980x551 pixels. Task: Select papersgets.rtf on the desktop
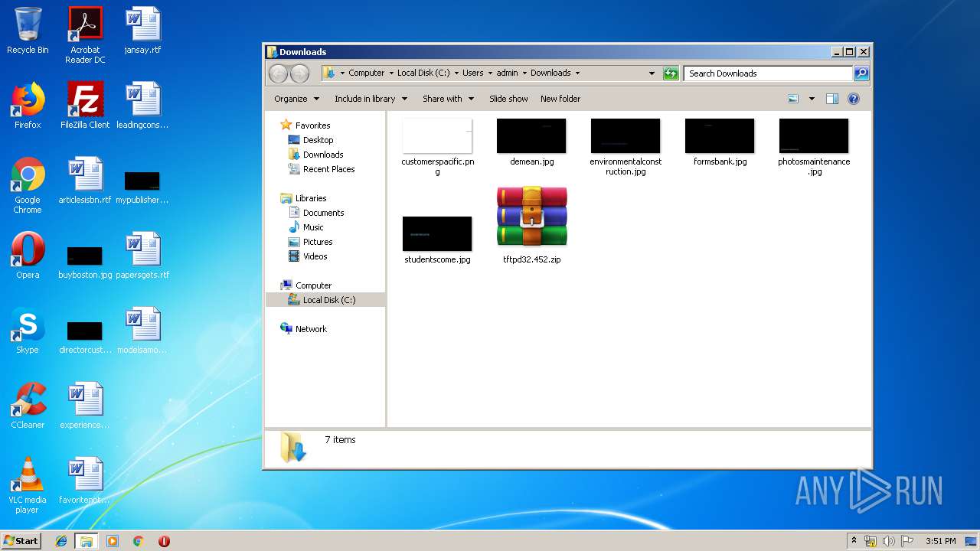pos(142,256)
